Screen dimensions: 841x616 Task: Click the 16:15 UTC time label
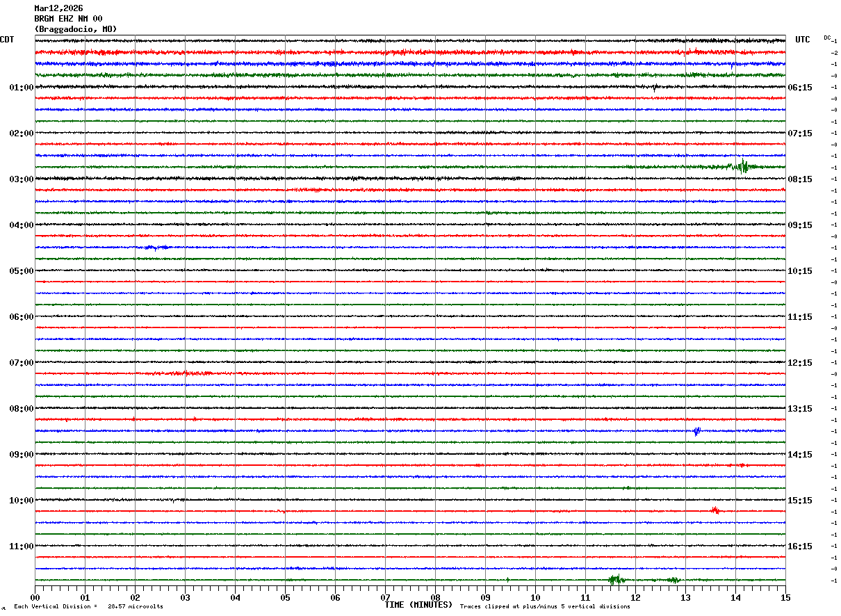800,546
